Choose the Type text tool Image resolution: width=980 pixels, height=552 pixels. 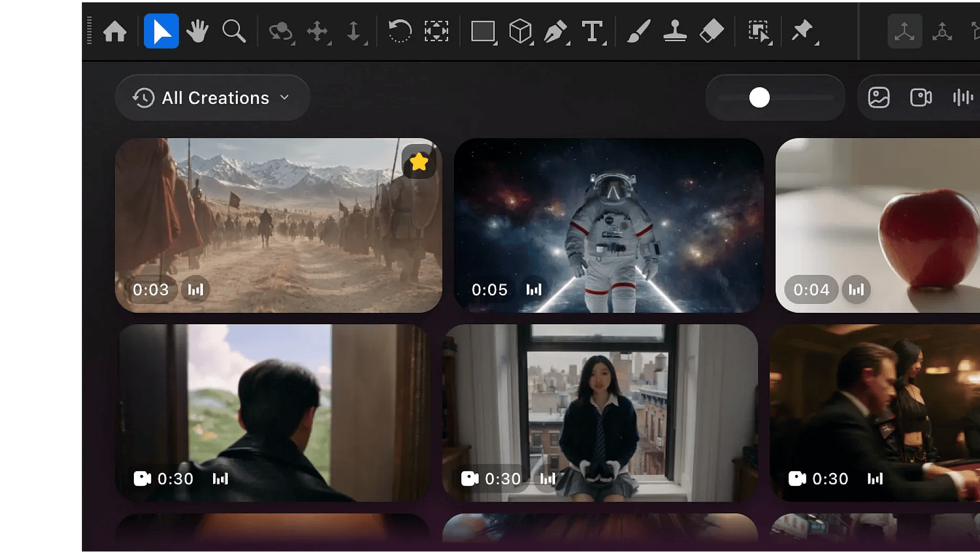coord(593,31)
